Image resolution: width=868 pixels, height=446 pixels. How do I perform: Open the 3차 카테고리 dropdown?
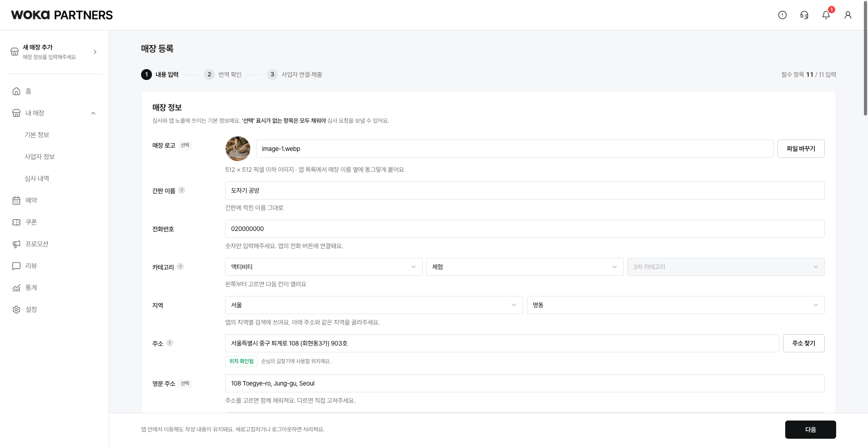[726, 267]
